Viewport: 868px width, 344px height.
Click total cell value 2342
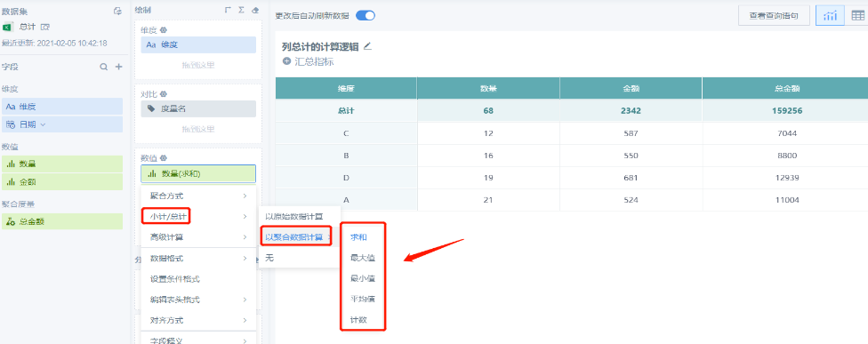631,110
